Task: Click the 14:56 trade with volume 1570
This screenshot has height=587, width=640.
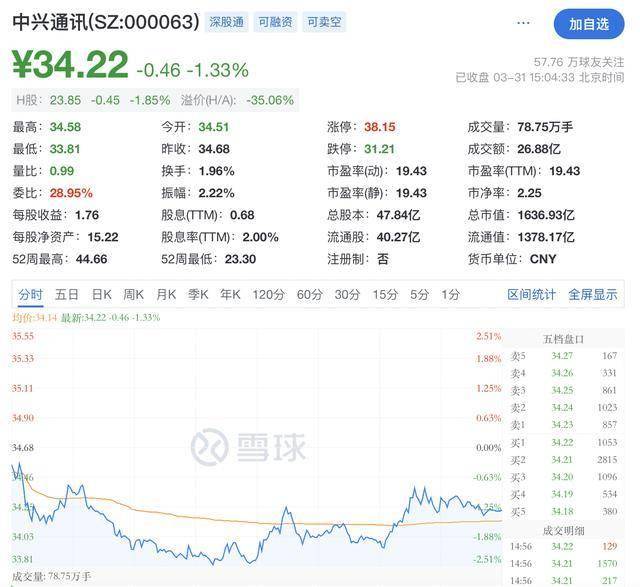Action: click(x=563, y=563)
